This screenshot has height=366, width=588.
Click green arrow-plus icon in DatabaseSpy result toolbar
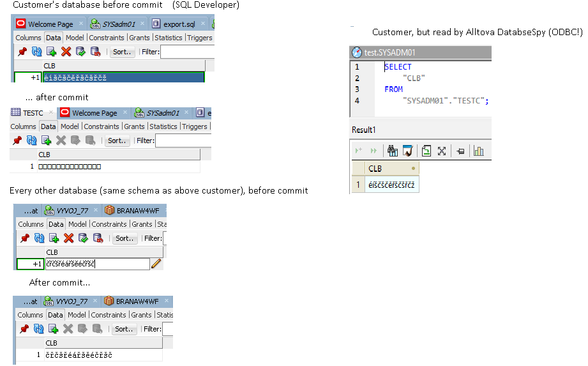click(x=359, y=150)
